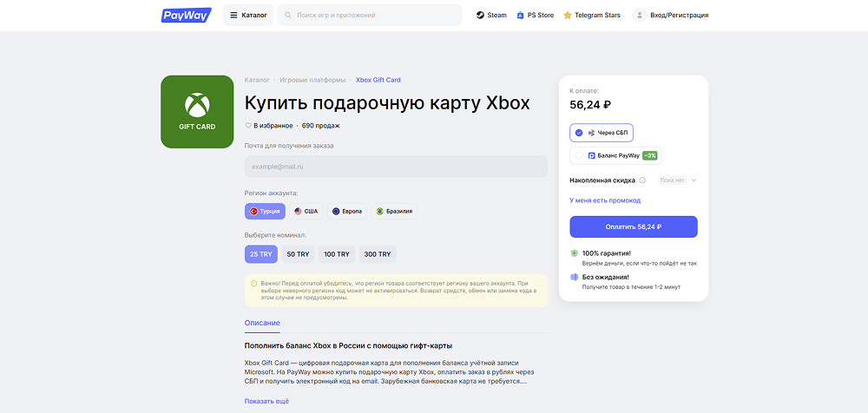Select the США region

click(306, 211)
